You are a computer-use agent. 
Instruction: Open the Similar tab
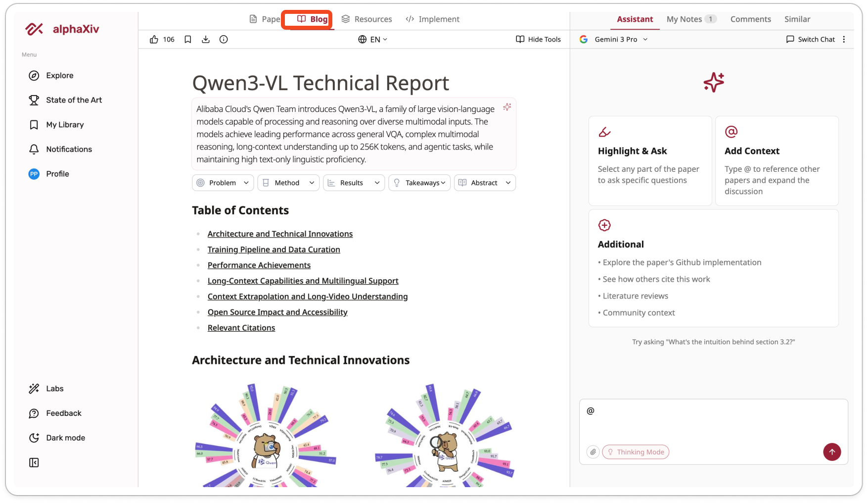(x=797, y=19)
